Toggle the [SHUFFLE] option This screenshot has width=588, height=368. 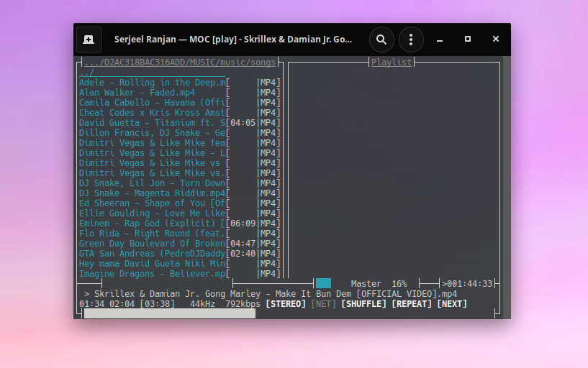[x=363, y=304]
